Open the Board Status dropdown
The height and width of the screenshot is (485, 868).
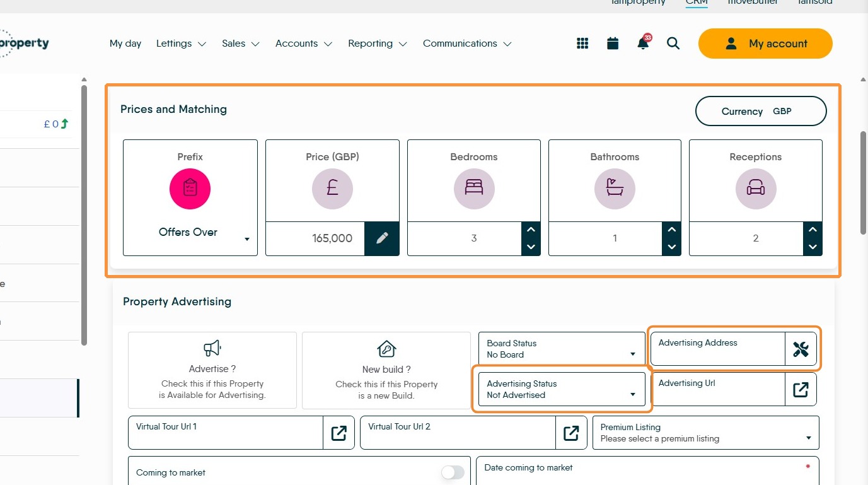point(562,349)
